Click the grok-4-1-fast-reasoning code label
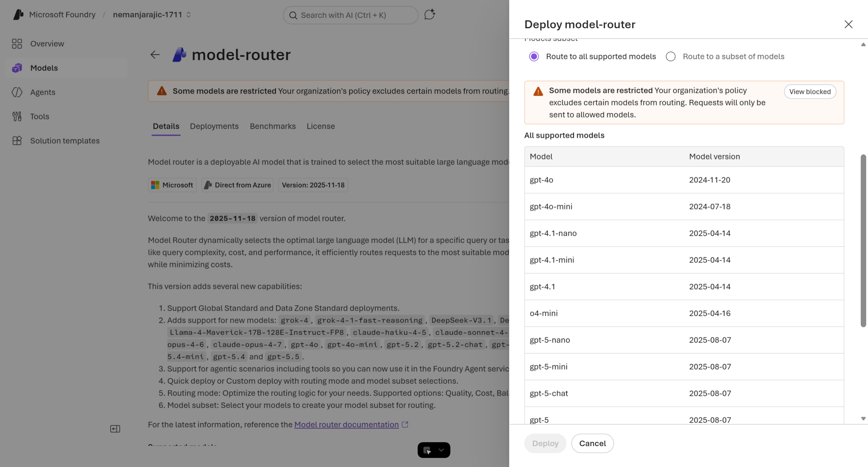 coord(370,320)
